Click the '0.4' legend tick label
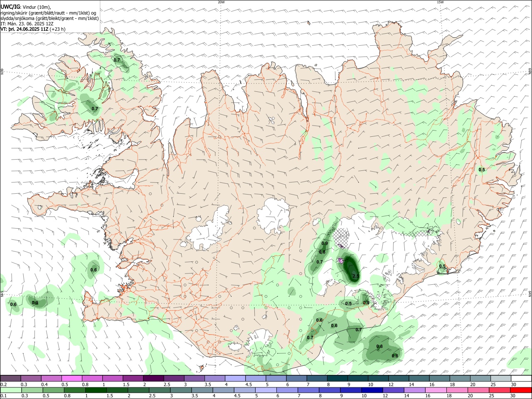 click(x=44, y=384)
